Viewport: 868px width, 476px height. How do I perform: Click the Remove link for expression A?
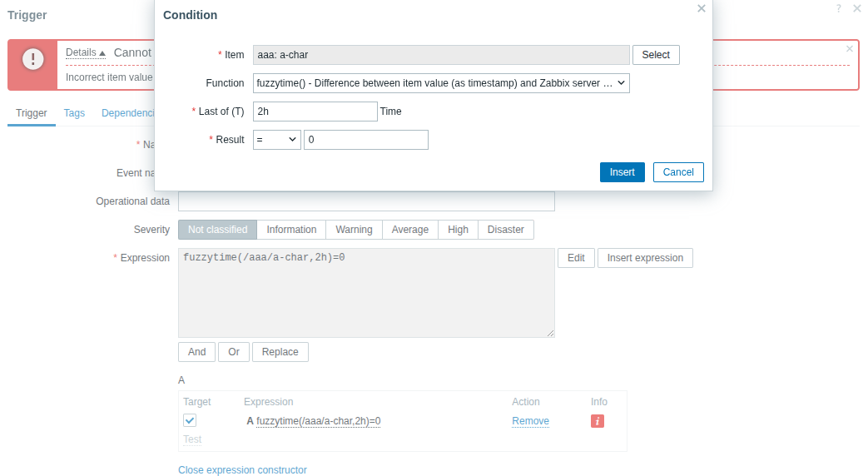[530, 421]
